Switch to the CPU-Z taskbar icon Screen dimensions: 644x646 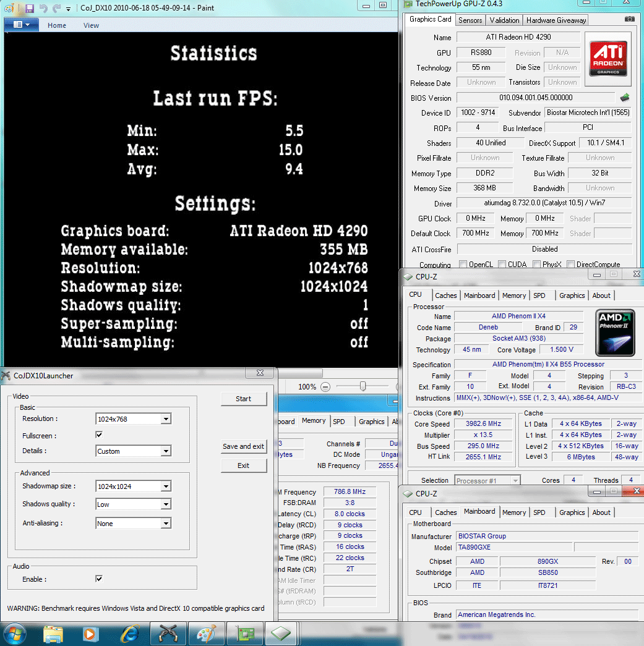pos(281,634)
